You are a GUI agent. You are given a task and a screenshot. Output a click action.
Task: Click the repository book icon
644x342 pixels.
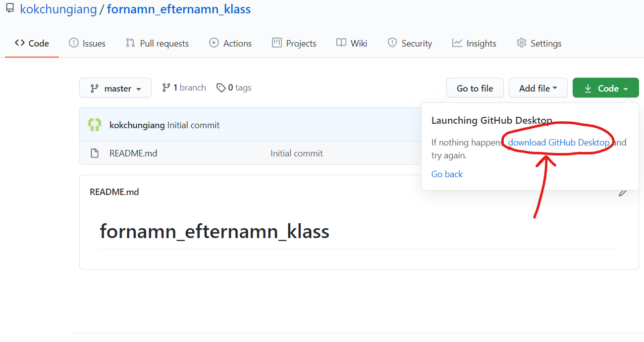10,8
